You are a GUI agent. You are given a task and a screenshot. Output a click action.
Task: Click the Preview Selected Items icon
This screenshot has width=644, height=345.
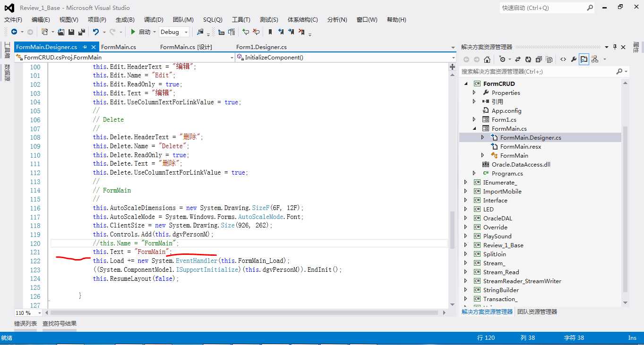tap(584, 59)
